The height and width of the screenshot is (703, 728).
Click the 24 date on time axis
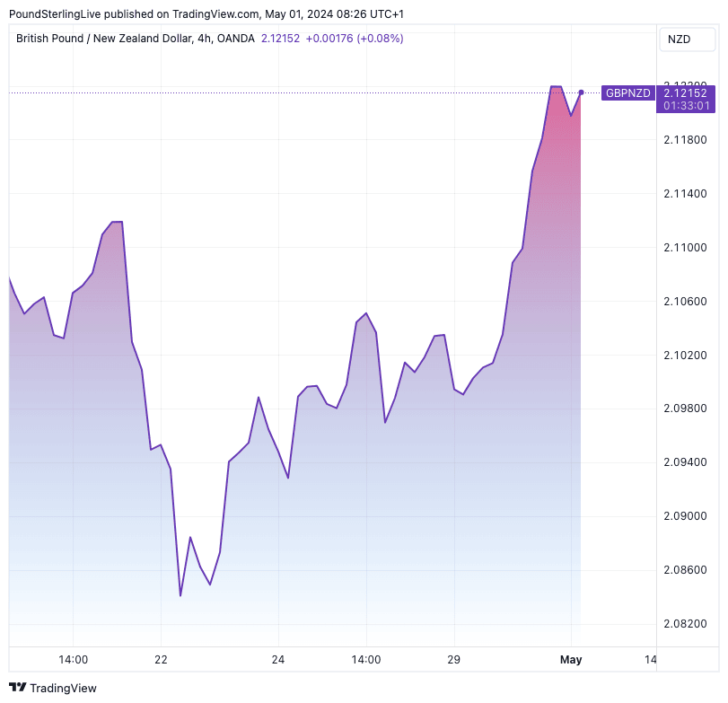pos(278,660)
